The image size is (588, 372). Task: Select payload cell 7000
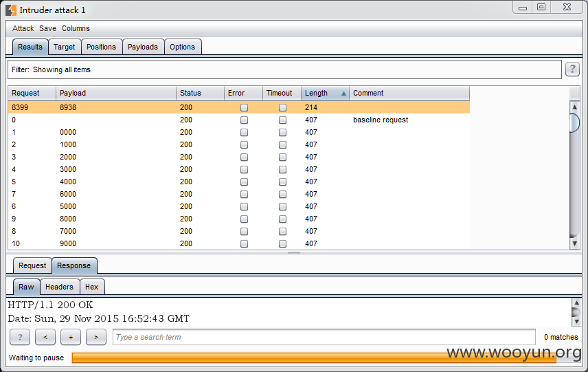pos(68,232)
